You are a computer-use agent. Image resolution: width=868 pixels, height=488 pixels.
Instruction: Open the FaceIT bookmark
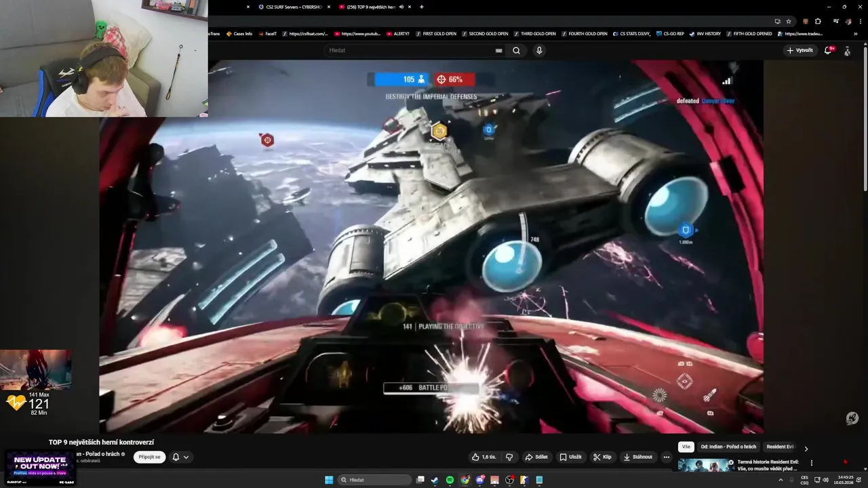pyautogui.click(x=267, y=33)
